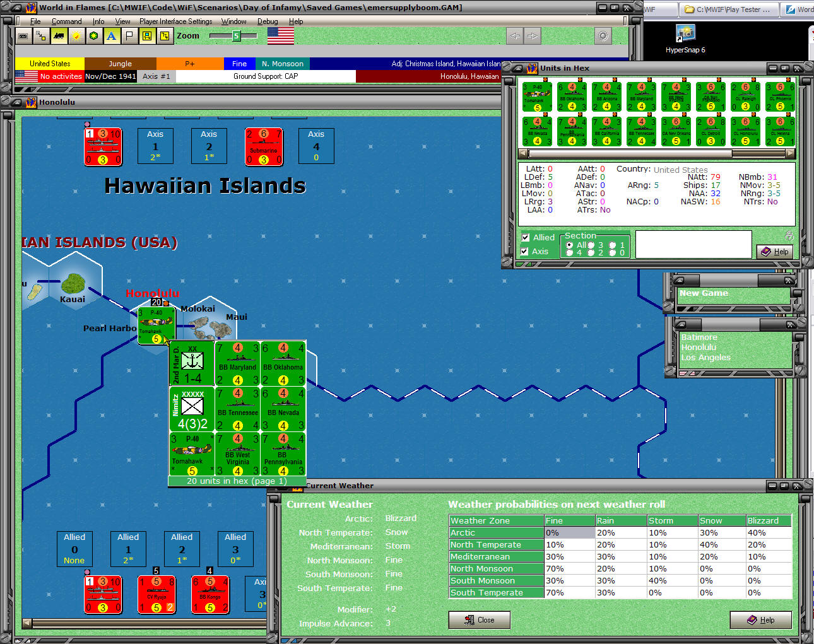Click the Rain column header in weather table
The image size is (814, 644).
(621, 521)
